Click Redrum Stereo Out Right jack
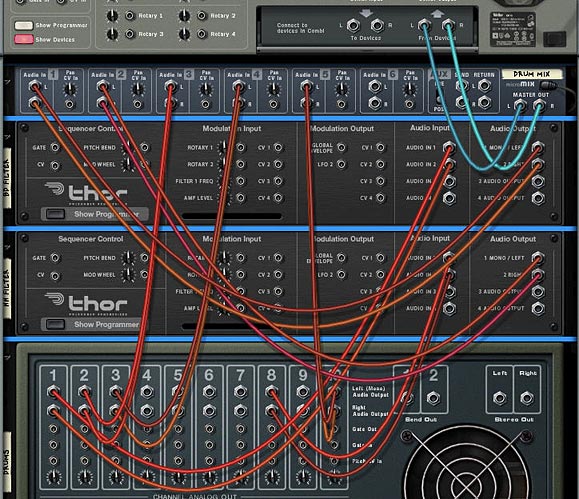This screenshot has width=579, height=499. [x=527, y=398]
